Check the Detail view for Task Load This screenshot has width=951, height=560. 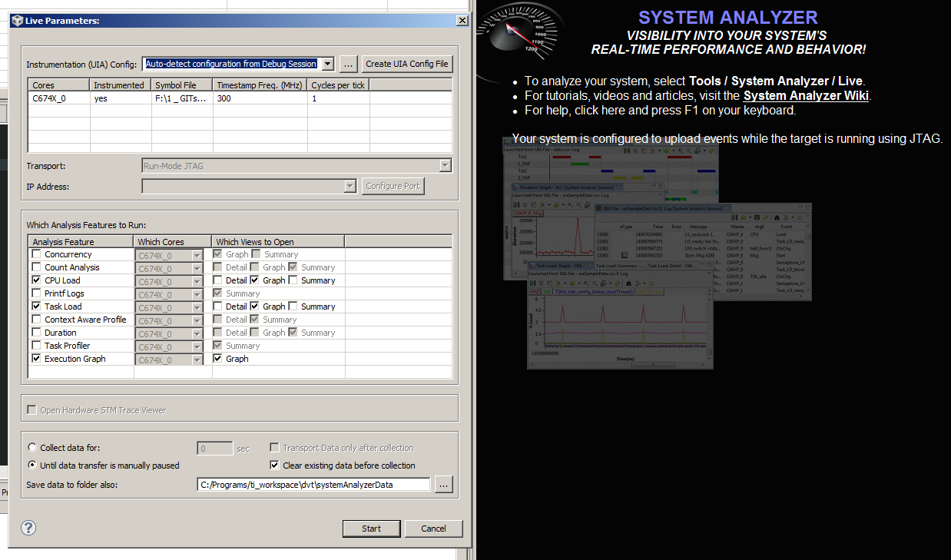tap(218, 307)
